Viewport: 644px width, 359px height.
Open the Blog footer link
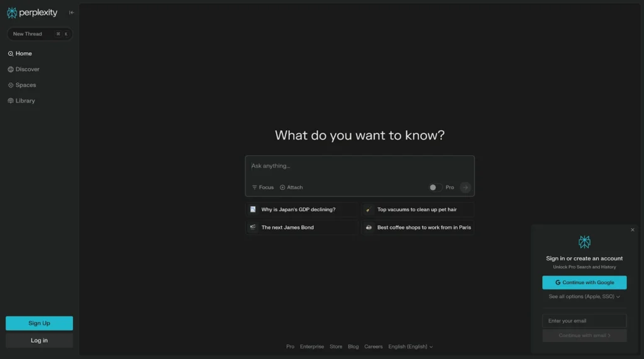click(x=353, y=346)
